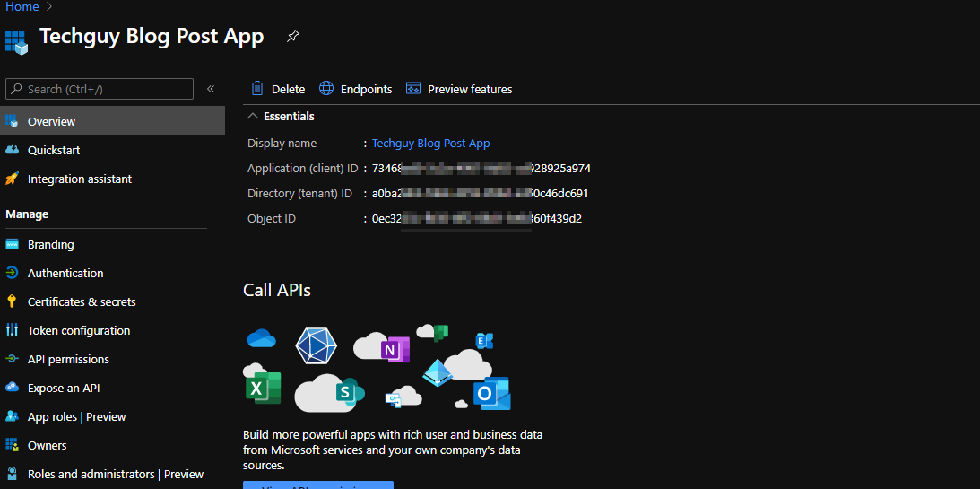This screenshot has height=489, width=980.
Task: Open Expose an API
Action: [x=64, y=389]
